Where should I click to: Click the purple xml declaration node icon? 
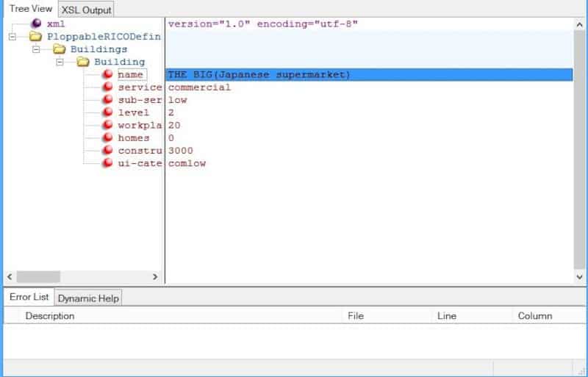coord(36,24)
